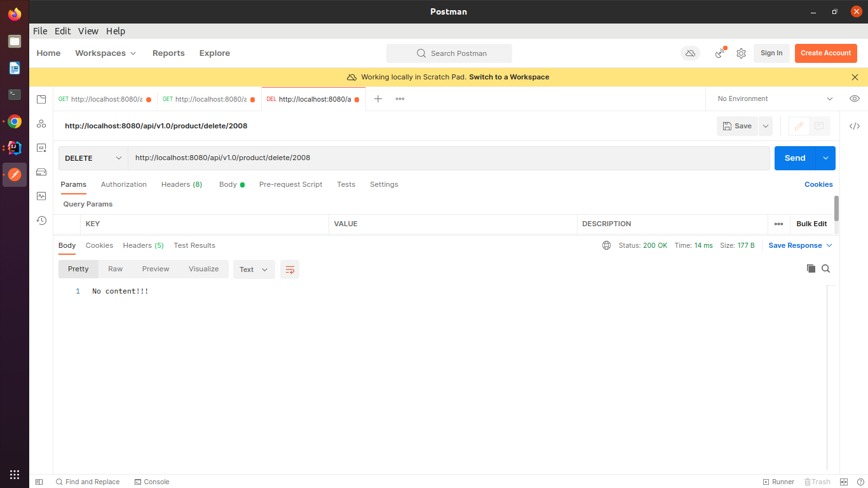
Task: Click Bulk Edit for query params
Action: 811,224
